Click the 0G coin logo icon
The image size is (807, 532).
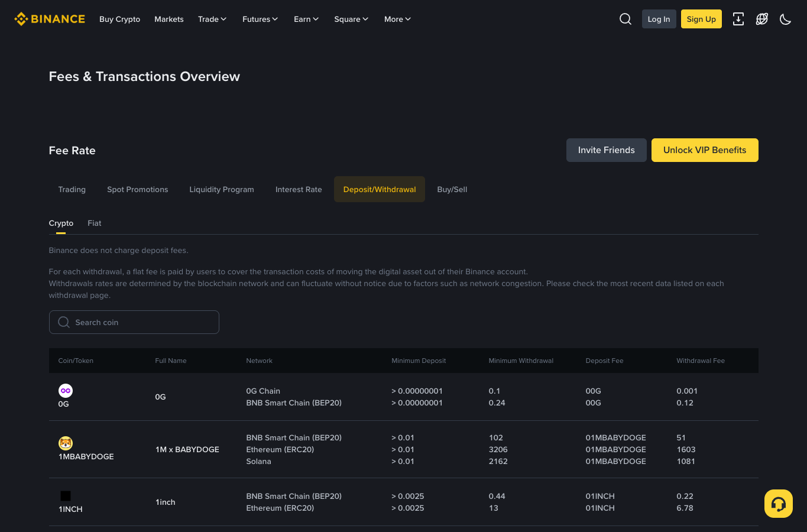66,391
